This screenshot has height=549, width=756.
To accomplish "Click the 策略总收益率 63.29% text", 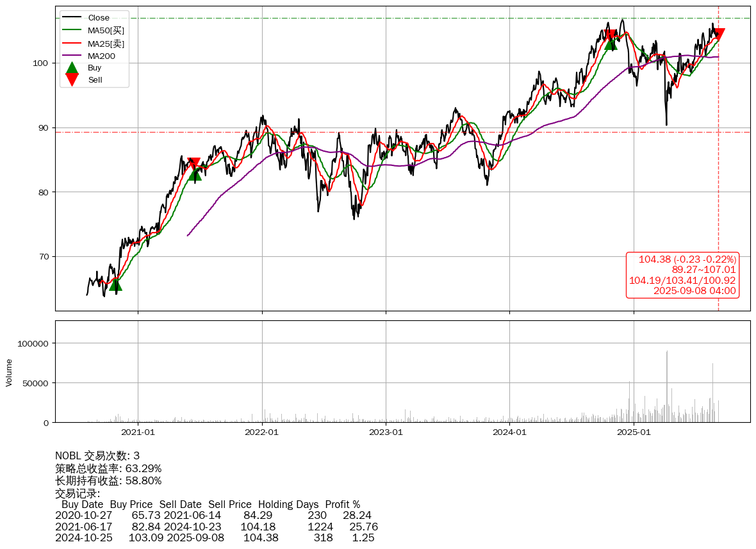I will [x=108, y=468].
